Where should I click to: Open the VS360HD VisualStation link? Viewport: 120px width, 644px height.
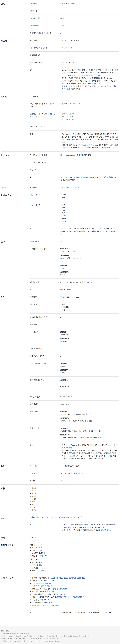tap(48, 603)
